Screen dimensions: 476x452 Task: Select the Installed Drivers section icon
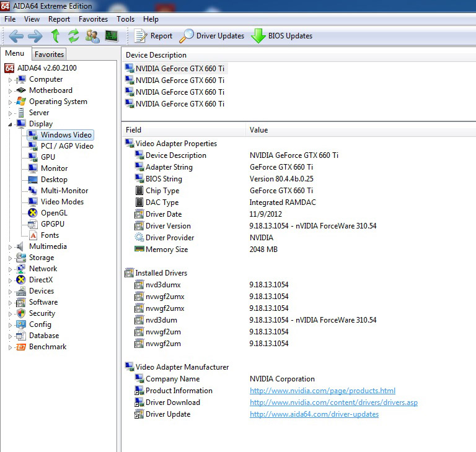point(130,272)
